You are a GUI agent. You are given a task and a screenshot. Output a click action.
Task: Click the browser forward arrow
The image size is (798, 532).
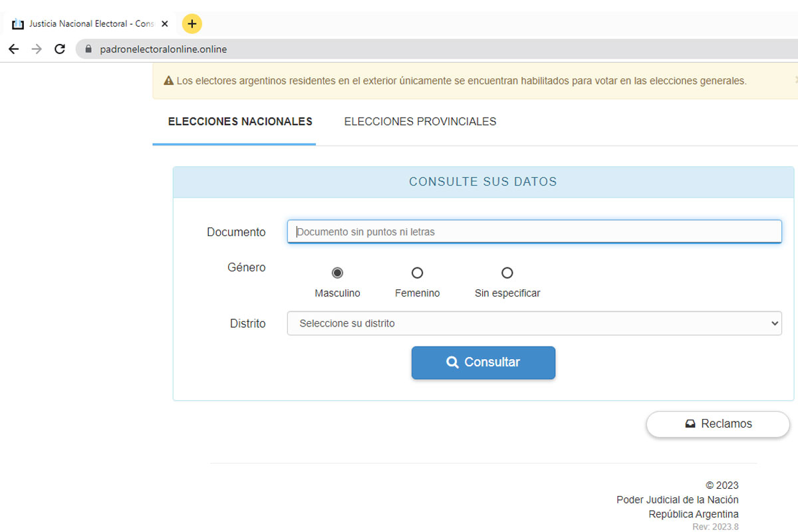pos(37,49)
